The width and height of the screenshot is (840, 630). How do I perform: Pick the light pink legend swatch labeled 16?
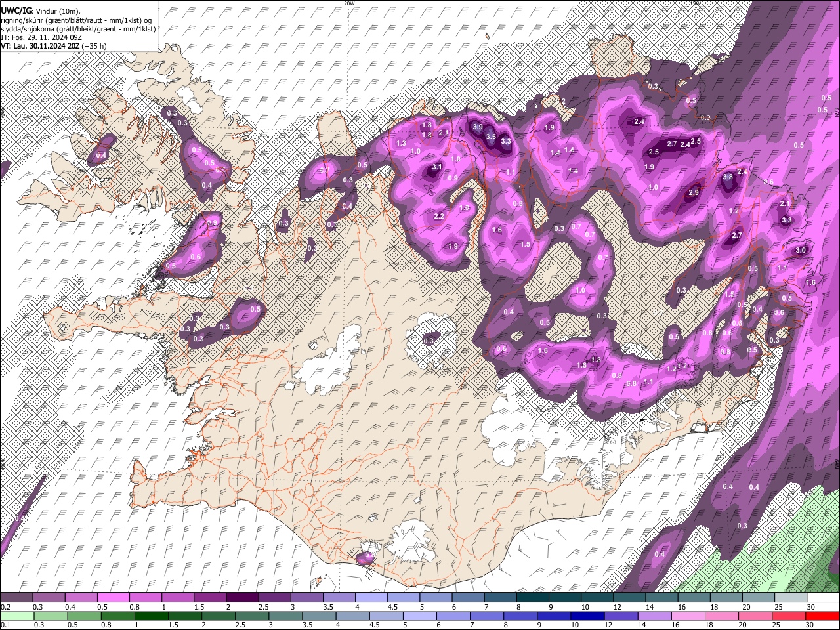688,616
